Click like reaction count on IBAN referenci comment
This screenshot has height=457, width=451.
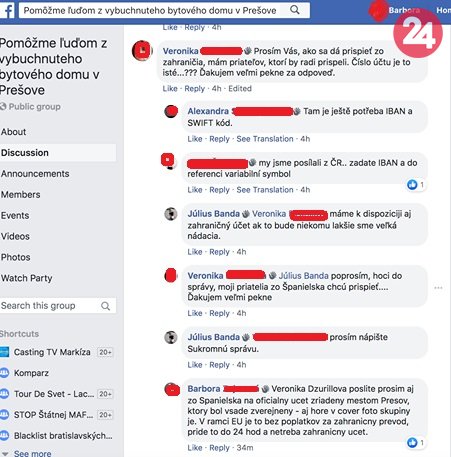click(416, 184)
